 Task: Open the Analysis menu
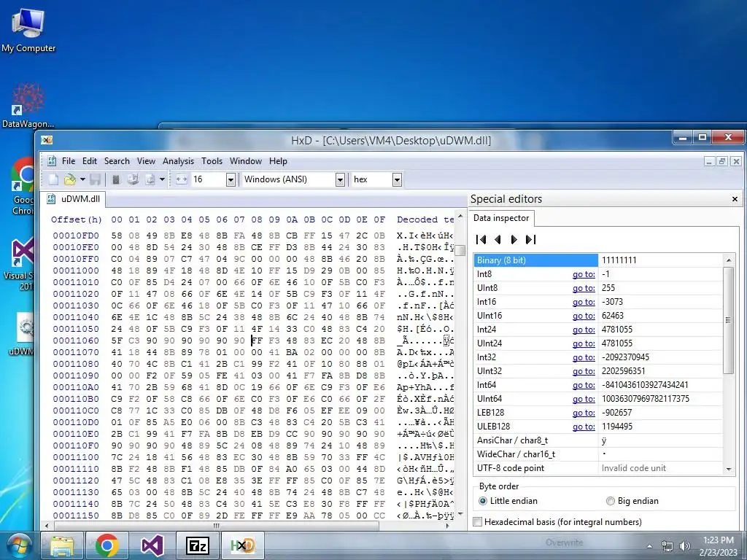click(x=178, y=161)
